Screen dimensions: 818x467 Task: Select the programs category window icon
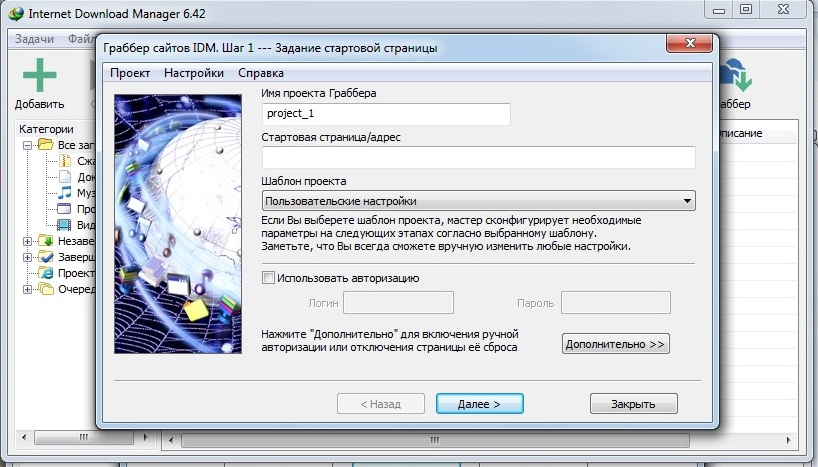click(x=64, y=209)
